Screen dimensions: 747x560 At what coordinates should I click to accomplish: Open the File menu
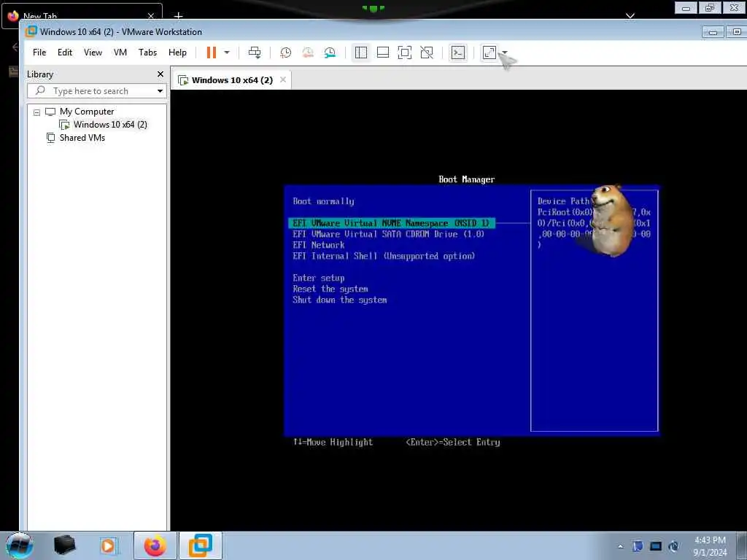(x=39, y=52)
